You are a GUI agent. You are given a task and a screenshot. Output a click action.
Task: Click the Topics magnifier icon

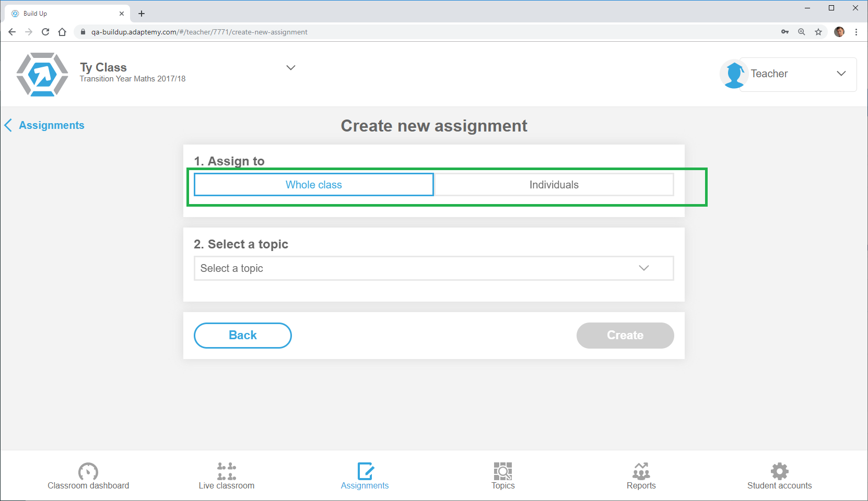point(503,471)
